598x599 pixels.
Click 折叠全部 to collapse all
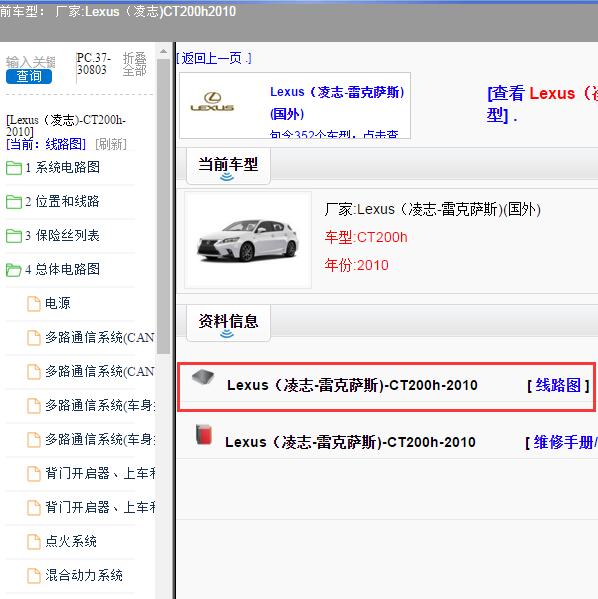[x=135, y=64]
